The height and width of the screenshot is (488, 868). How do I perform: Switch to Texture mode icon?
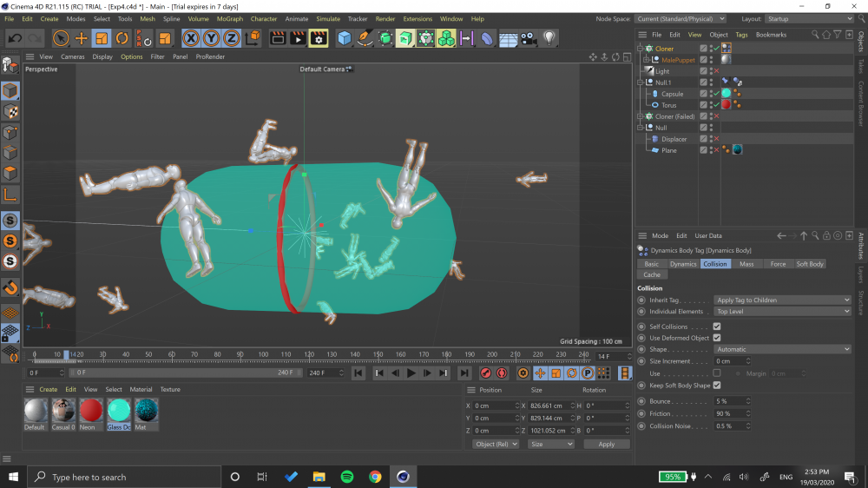click(10, 112)
